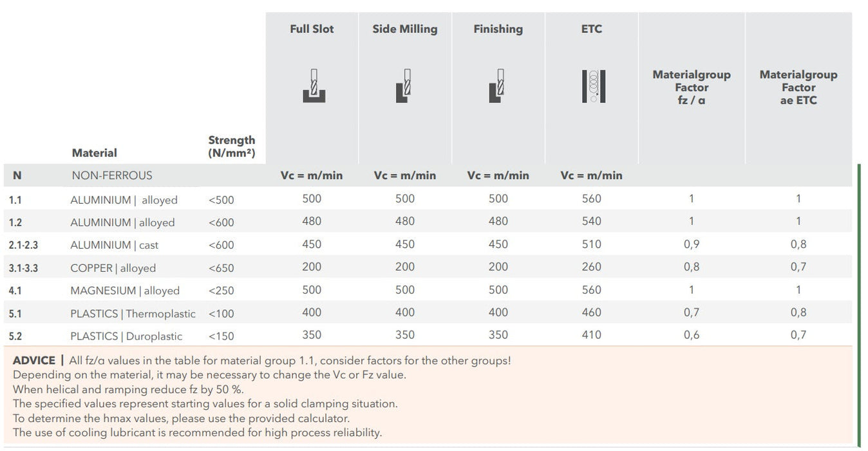Viewport: 868px width, 451px height.
Task: Click the COPPER alloyed material name
Action: coord(113,268)
